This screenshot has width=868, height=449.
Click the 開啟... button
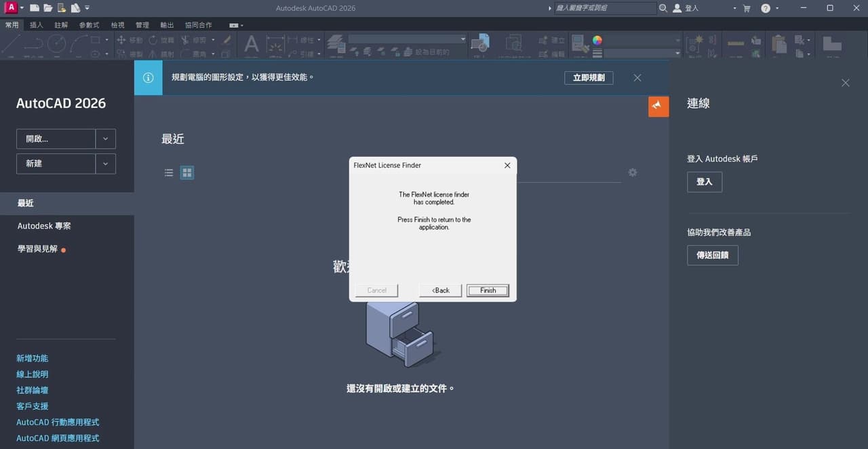(x=56, y=139)
